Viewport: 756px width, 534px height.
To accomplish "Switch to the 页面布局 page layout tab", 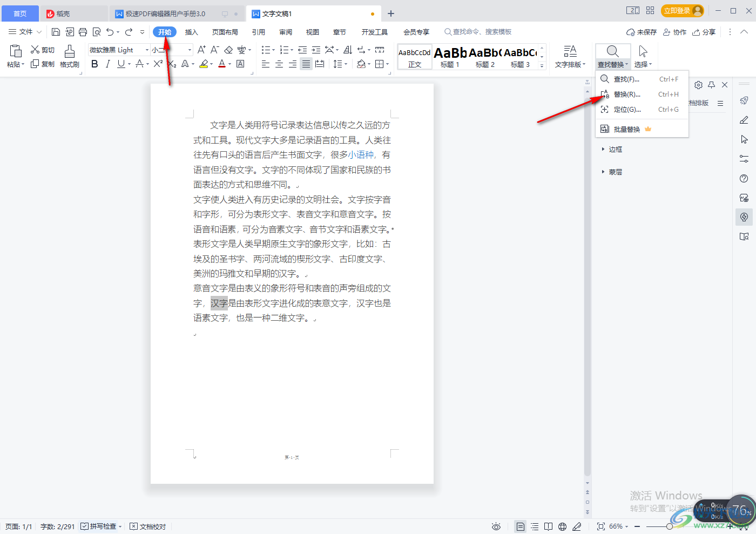I will coord(225,32).
